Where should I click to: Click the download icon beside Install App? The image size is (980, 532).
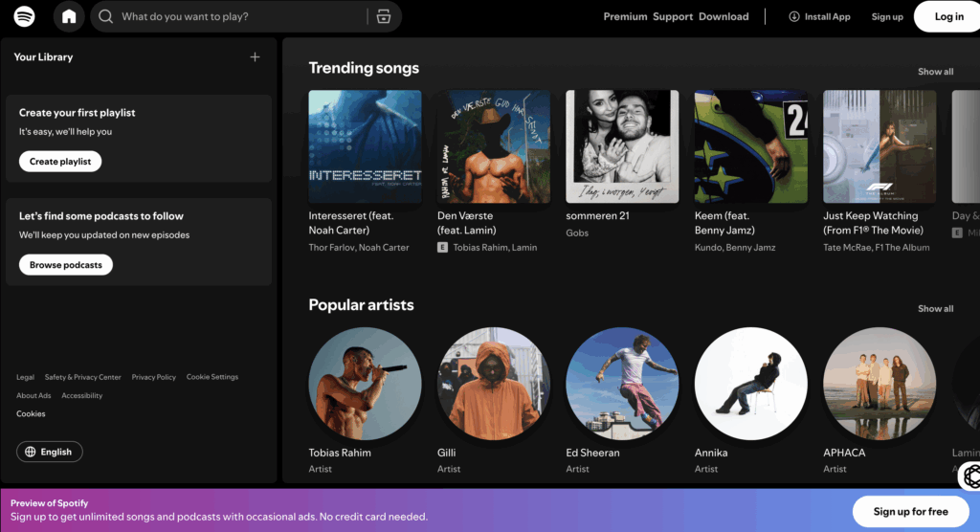pyautogui.click(x=793, y=17)
